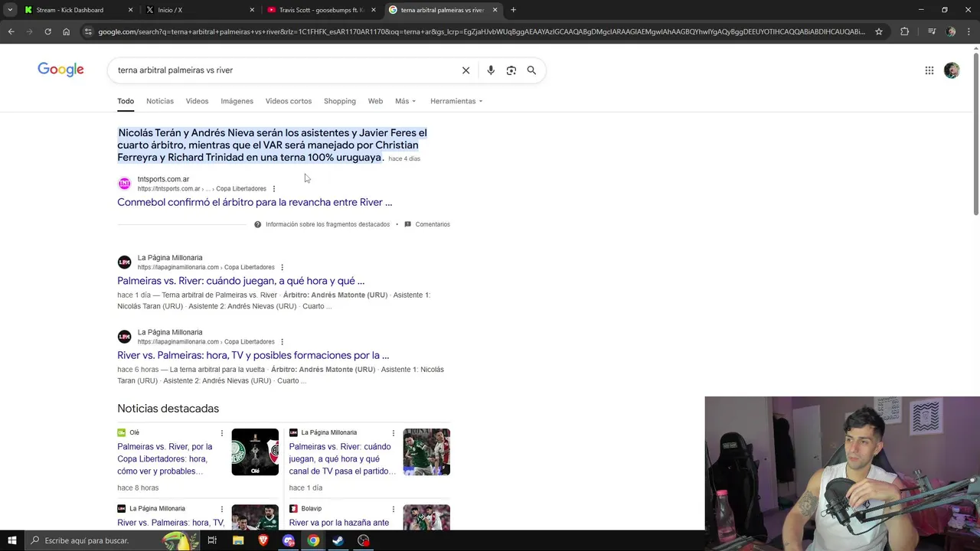Click the Google logo
The height and width of the screenshot is (551, 980).
pyautogui.click(x=60, y=70)
